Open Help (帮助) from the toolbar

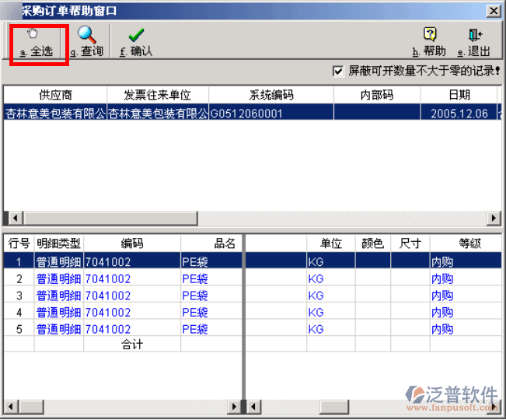pyautogui.click(x=429, y=35)
